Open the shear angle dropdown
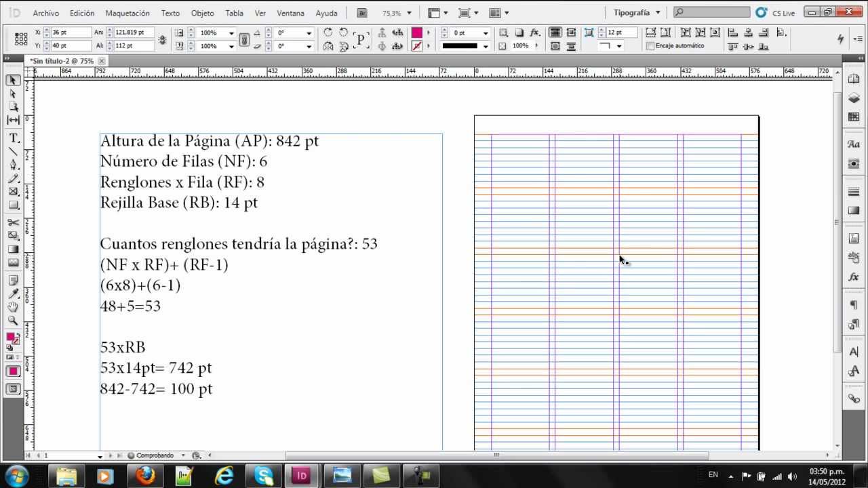This screenshot has height=488, width=868. tap(309, 46)
